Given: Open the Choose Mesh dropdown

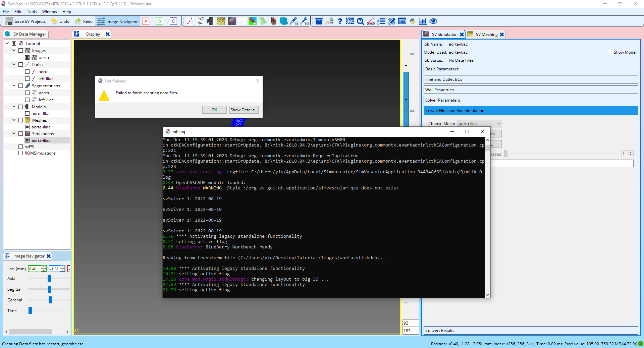Looking at the screenshot, I should click(x=480, y=124).
